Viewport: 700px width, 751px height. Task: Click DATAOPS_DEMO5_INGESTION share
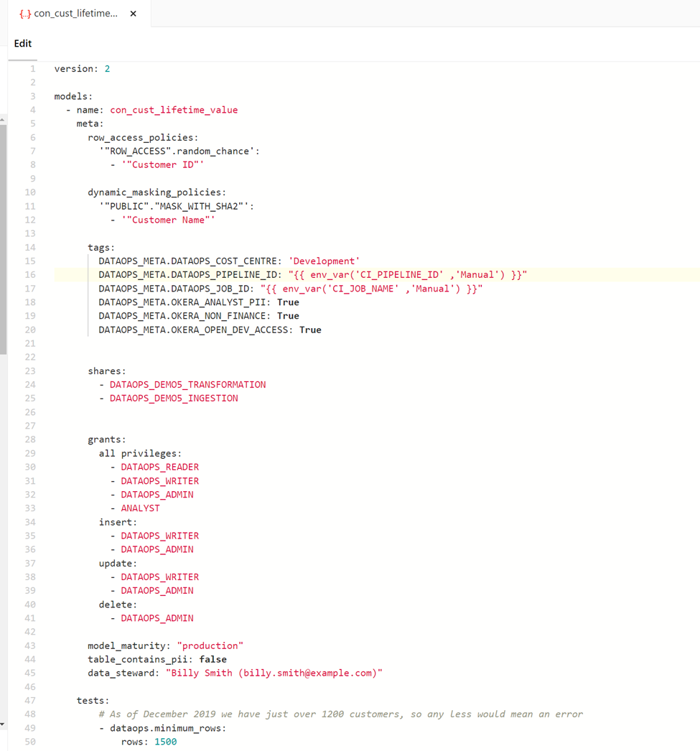point(174,398)
